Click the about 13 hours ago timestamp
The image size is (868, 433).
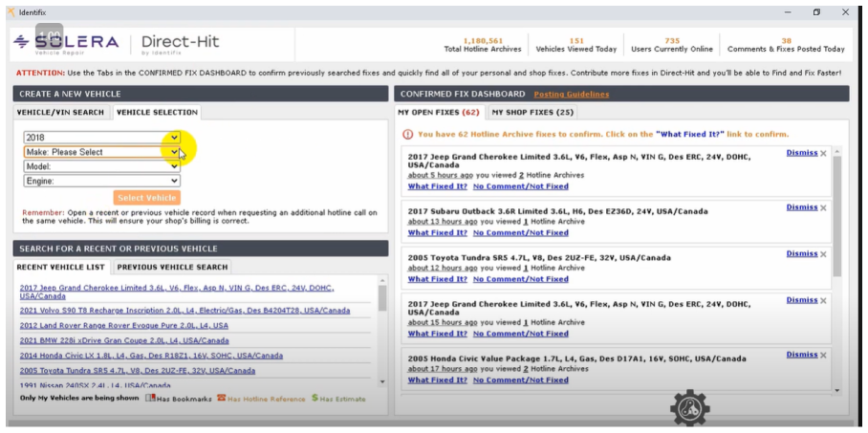[x=441, y=222]
